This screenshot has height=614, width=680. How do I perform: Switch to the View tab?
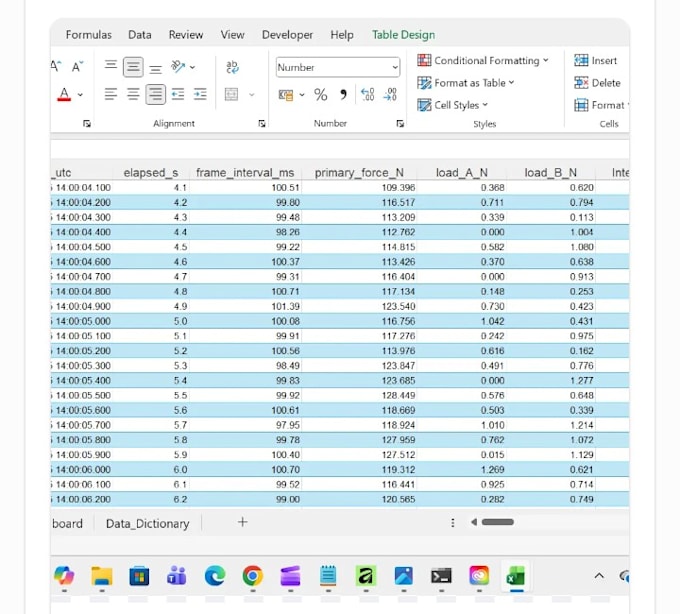click(x=232, y=35)
